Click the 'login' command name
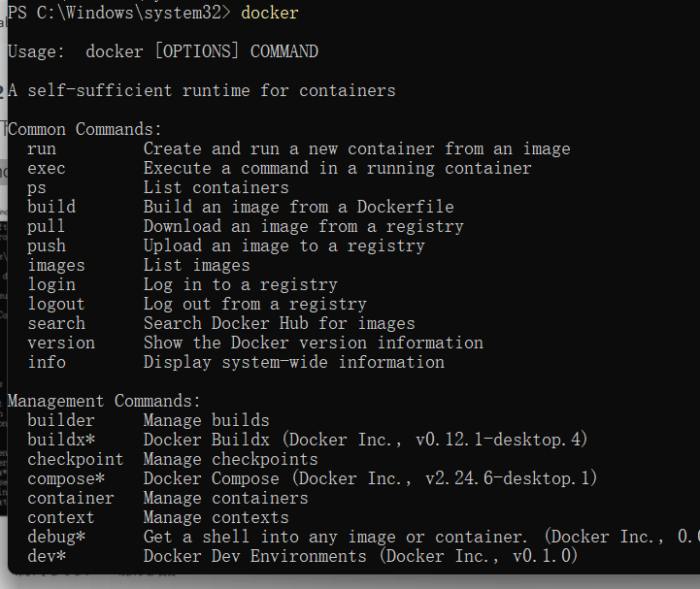 coord(51,285)
